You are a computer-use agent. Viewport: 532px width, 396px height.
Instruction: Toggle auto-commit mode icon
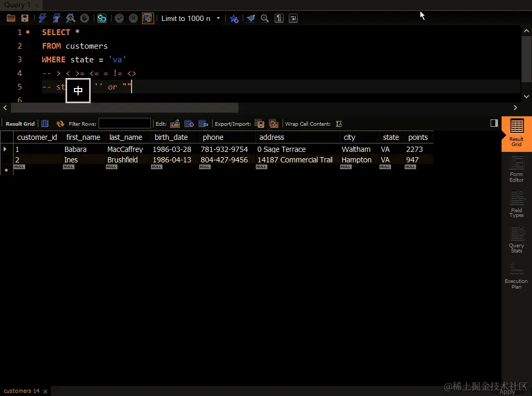148,18
